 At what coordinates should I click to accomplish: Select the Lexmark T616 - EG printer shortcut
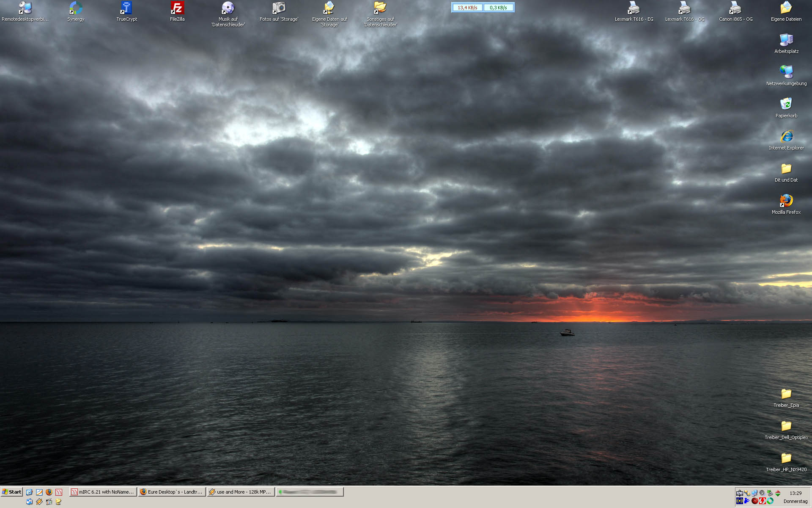click(634, 8)
